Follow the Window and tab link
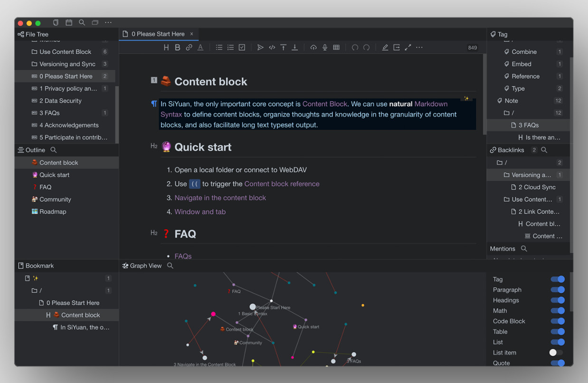Screen dimensions: 588x383 [200, 212]
